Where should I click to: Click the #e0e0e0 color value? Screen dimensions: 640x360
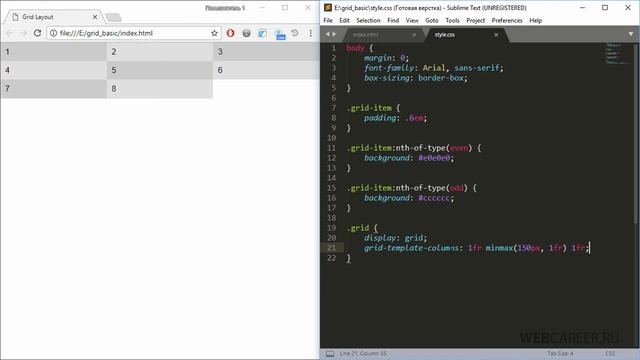(434, 158)
